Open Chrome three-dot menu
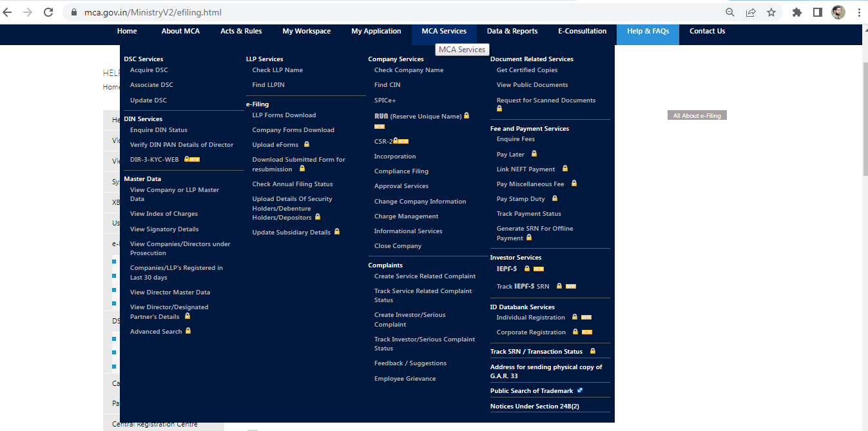The image size is (868, 431). pos(859,12)
